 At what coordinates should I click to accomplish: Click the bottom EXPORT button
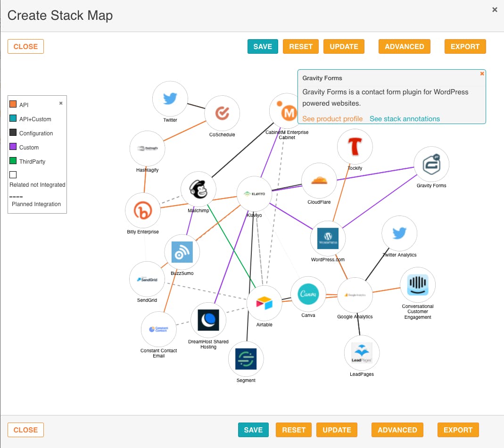[x=458, y=430]
